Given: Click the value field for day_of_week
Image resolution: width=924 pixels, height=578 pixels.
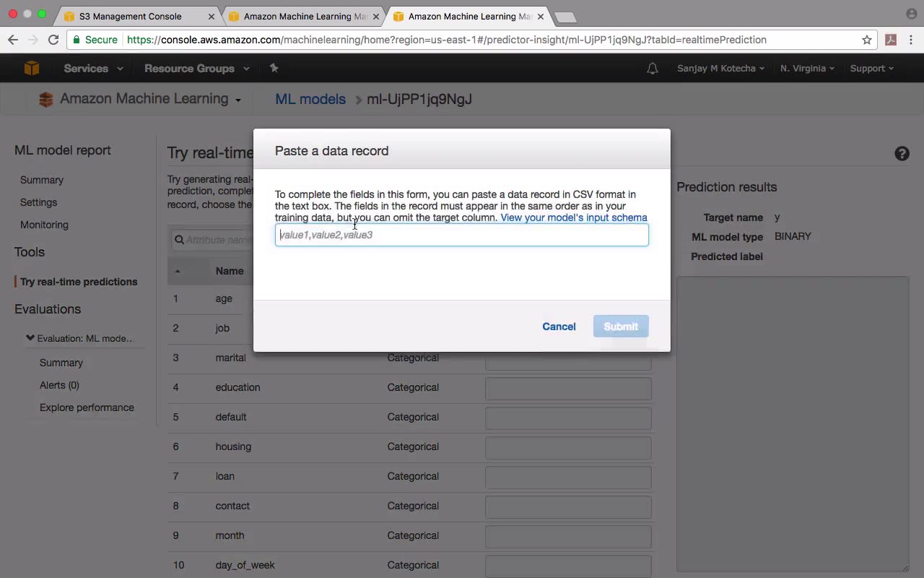Looking at the screenshot, I should (568, 566).
